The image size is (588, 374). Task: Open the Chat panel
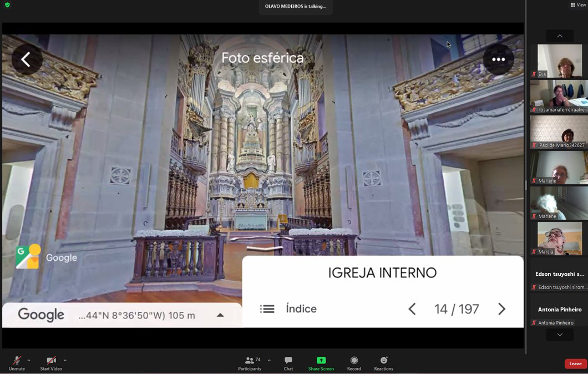click(x=288, y=361)
